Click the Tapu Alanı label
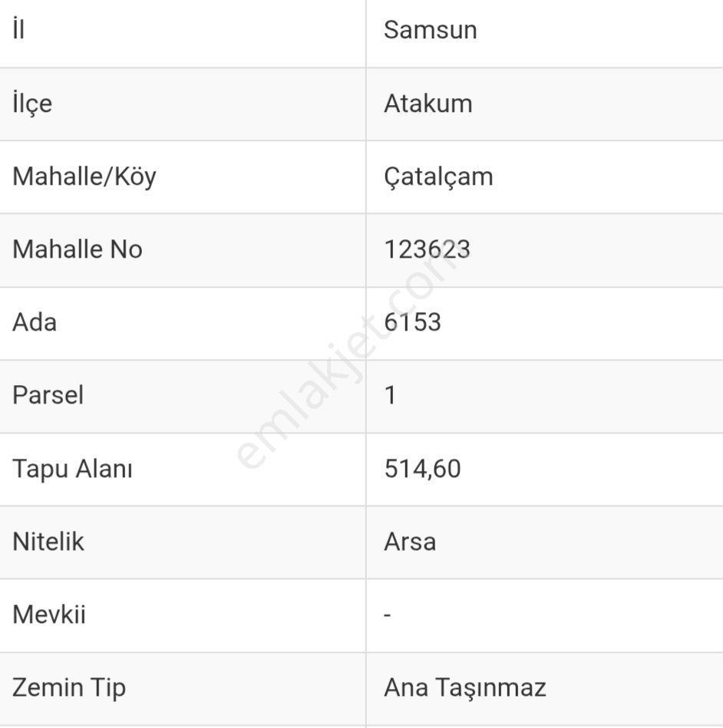The width and height of the screenshot is (723, 728). click(72, 469)
